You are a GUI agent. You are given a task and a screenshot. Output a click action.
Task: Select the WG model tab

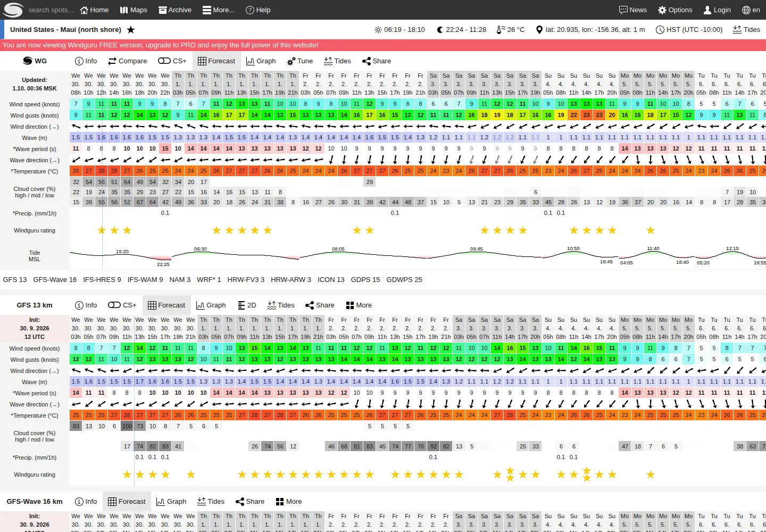[x=35, y=61]
